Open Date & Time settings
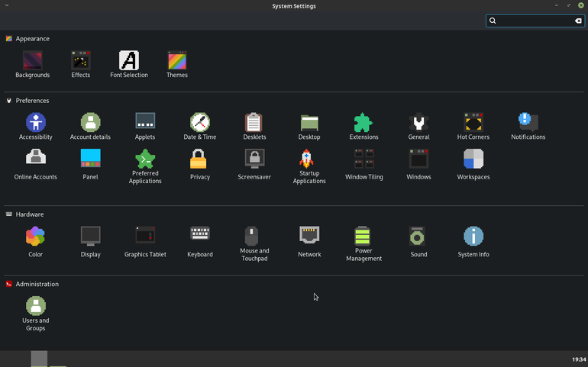Screen dimensions: 588x367 (200, 127)
